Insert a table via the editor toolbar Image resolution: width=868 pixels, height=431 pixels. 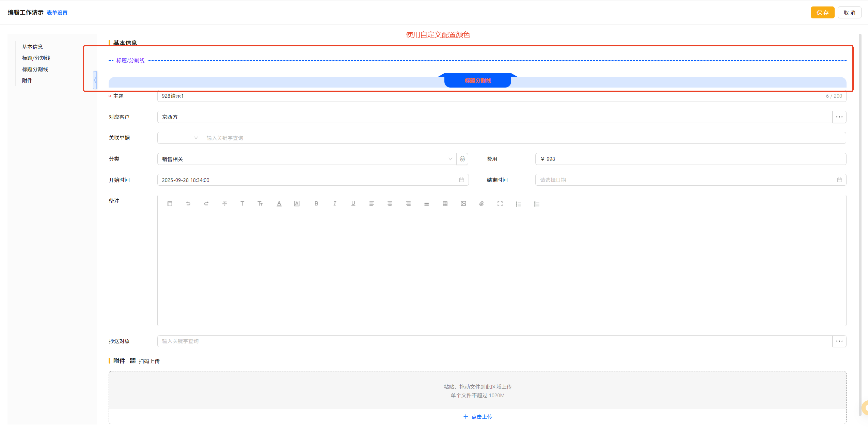[445, 204]
